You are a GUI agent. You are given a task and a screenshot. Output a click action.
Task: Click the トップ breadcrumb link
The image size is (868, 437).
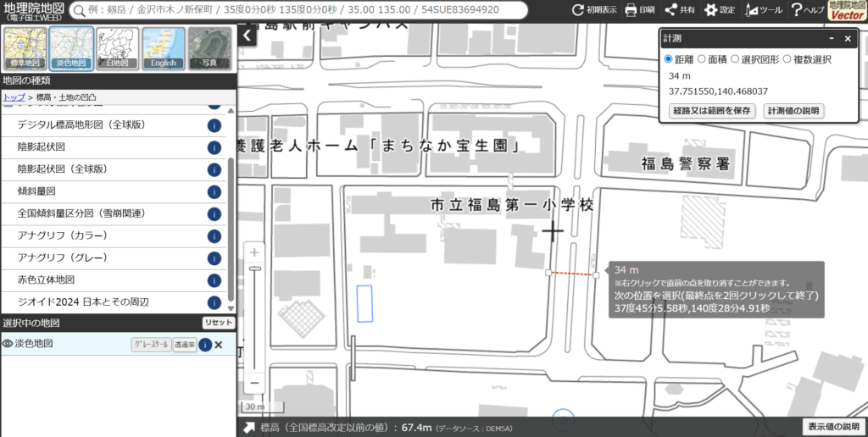(14, 97)
